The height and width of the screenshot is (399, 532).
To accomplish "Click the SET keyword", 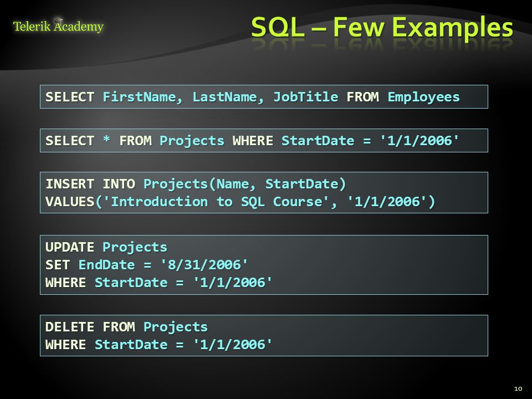I will (x=58, y=265).
